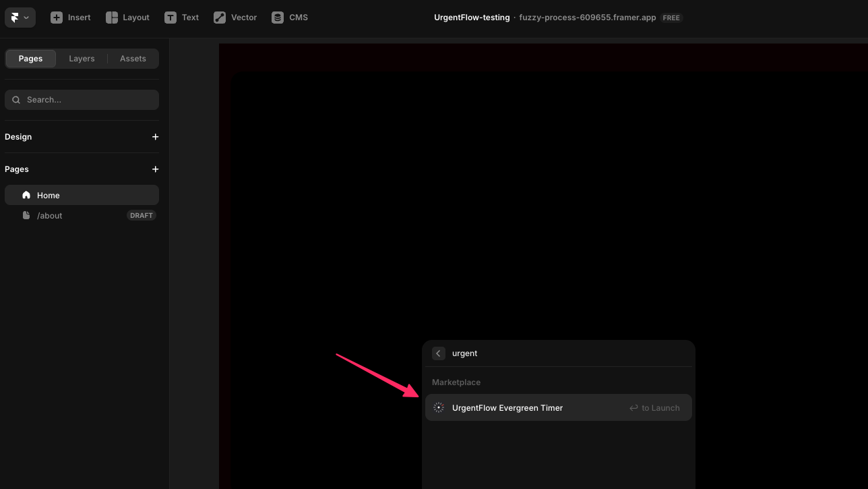Add a new Design page with plus
The image size is (868, 489).
pos(155,137)
